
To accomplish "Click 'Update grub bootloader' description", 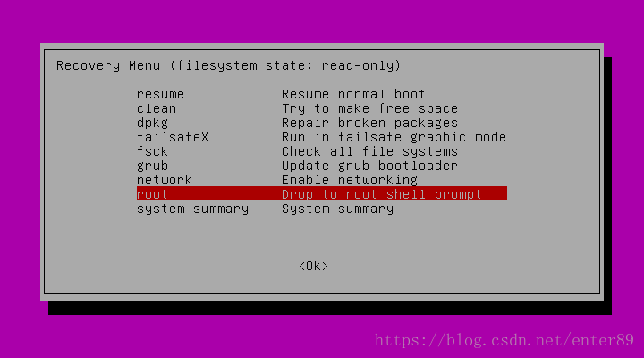I will 369,166.
